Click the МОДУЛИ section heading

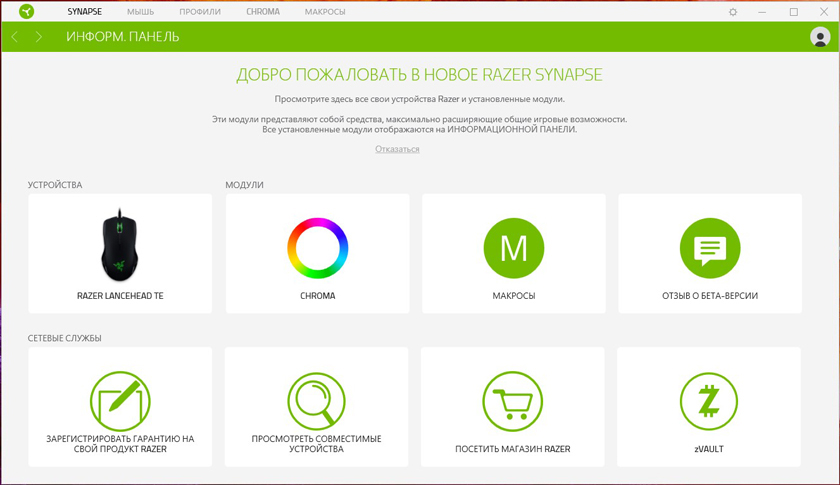(x=244, y=185)
